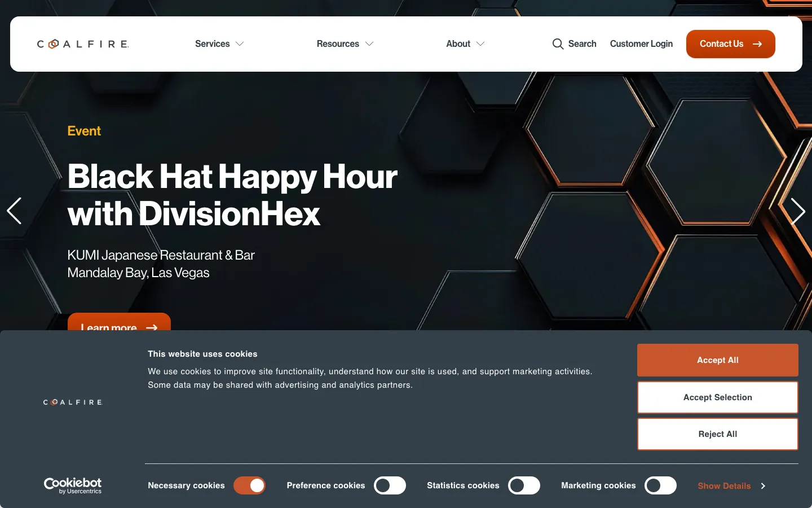Image resolution: width=812 pixels, height=508 pixels.
Task: Expand cookie details with the Show Details chevron
Action: [x=763, y=486]
